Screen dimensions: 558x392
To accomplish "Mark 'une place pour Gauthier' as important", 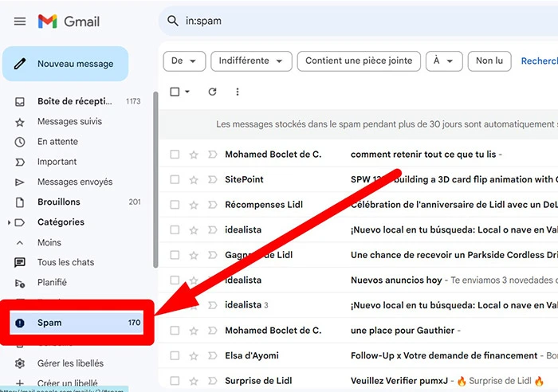I will pyautogui.click(x=213, y=331).
